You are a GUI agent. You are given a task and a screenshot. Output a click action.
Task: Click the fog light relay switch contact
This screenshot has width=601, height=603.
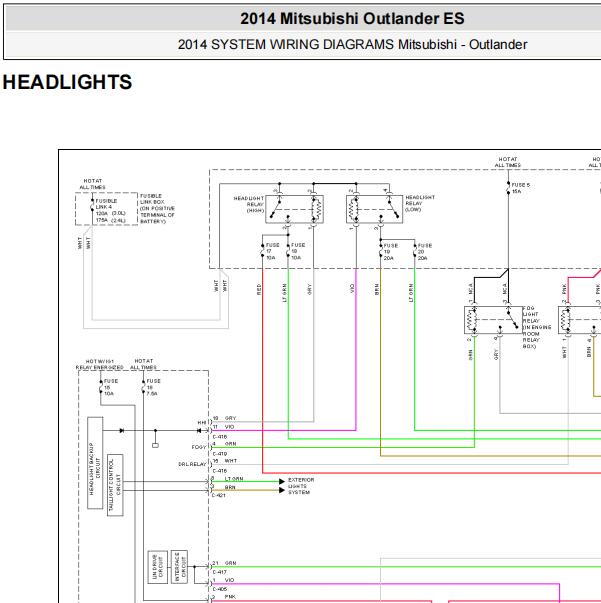(x=513, y=318)
